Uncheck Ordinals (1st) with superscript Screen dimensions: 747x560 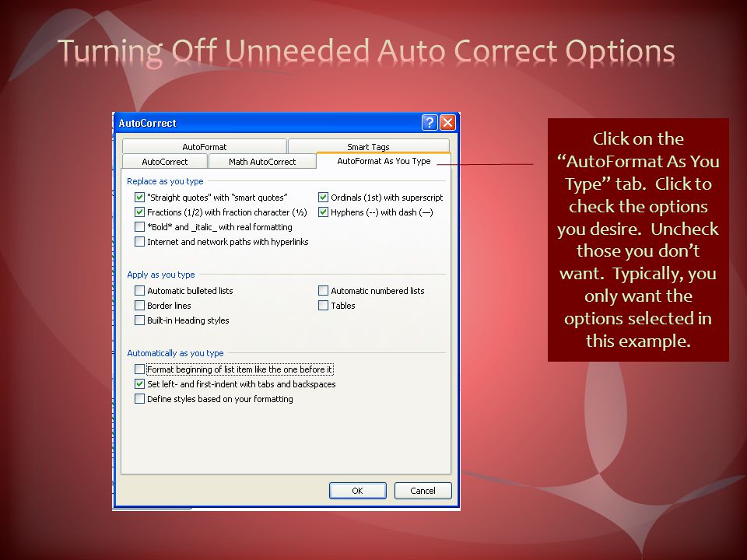[323, 197]
